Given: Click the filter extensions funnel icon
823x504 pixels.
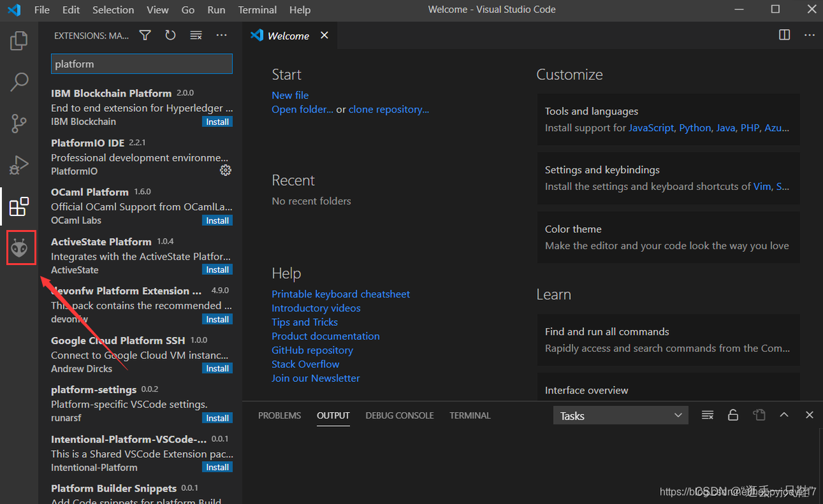Looking at the screenshot, I should click(145, 35).
